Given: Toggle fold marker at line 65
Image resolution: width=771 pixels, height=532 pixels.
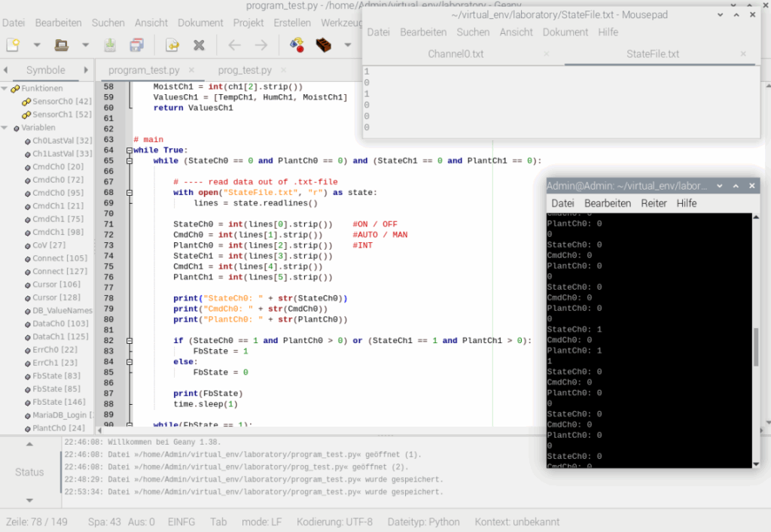Looking at the screenshot, I should 129,161.
